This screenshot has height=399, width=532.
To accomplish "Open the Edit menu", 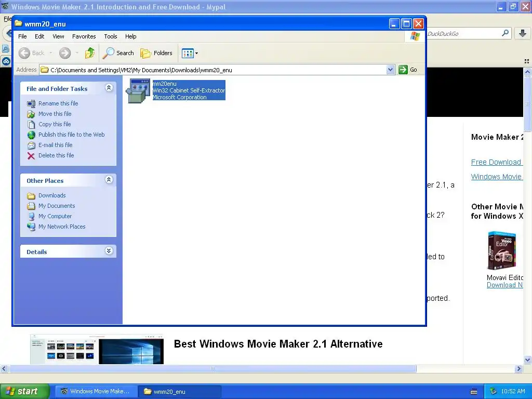I will click(39, 36).
